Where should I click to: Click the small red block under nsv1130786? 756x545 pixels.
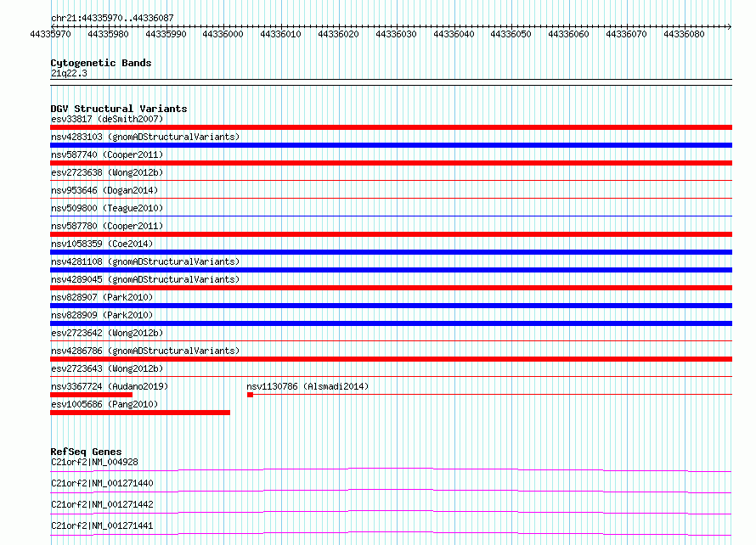pyautogui.click(x=250, y=395)
